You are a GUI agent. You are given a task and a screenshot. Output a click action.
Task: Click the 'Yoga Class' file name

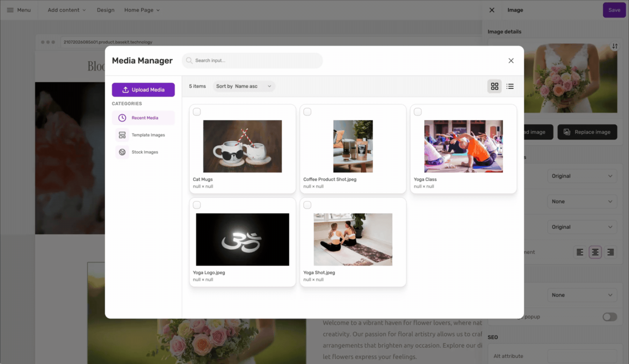(425, 180)
